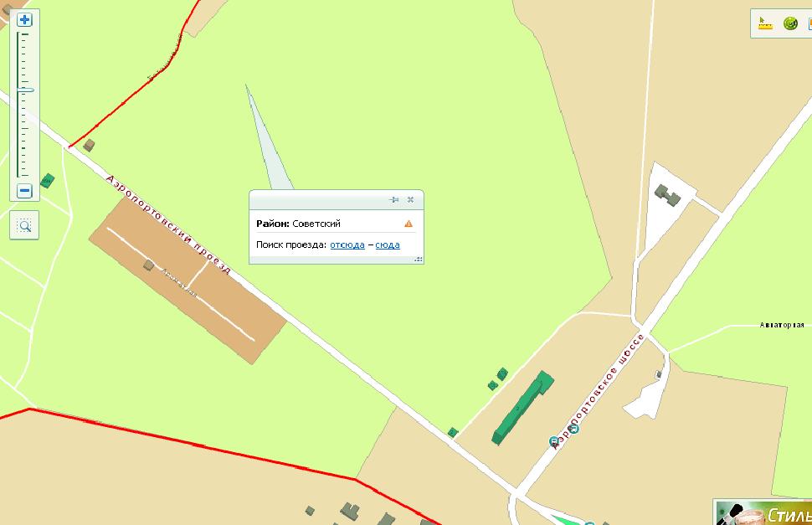Viewport: 812px width, 525px height.
Task: Zoom in with the plus button
Action: tap(24, 19)
